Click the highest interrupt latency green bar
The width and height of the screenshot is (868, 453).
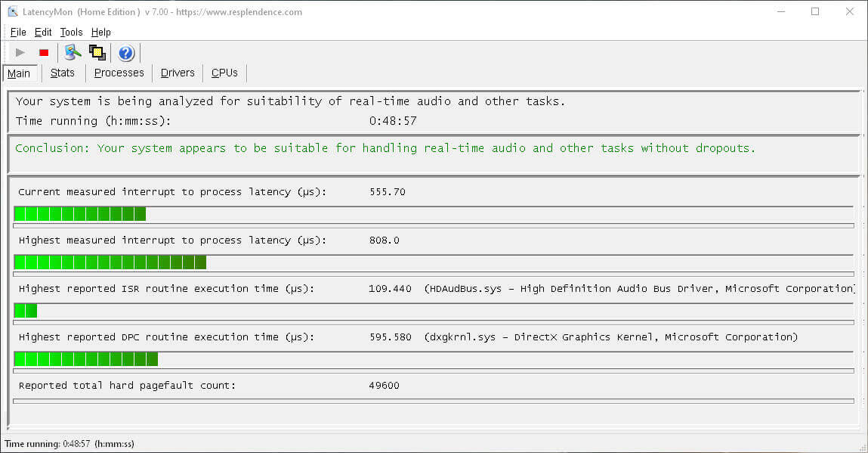(110, 262)
